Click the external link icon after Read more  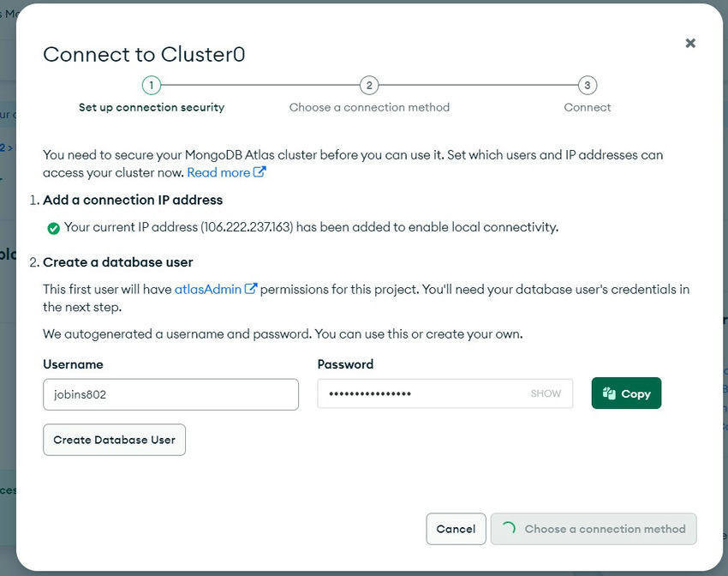click(x=260, y=173)
